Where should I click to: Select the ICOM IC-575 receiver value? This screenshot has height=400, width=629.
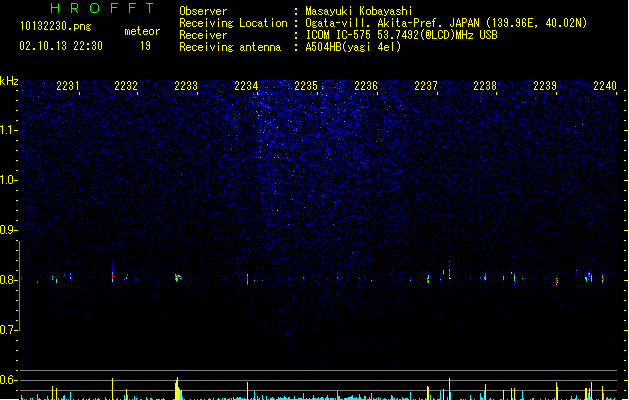point(402,35)
